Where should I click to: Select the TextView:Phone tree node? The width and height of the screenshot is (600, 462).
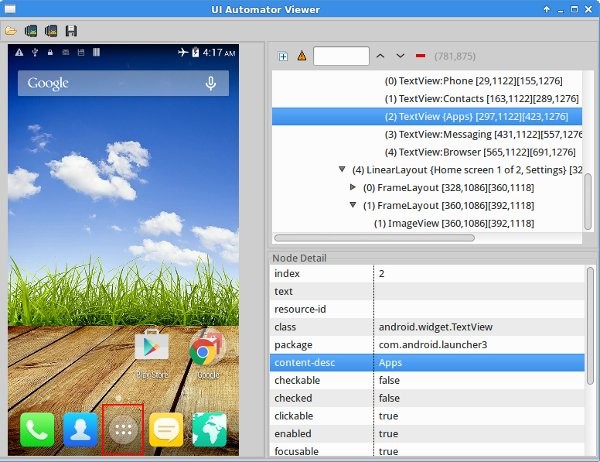point(473,81)
